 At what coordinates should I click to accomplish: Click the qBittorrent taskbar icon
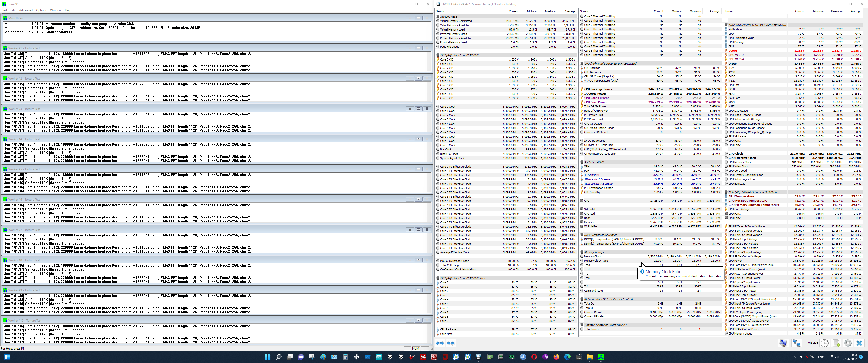tap(523, 357)
